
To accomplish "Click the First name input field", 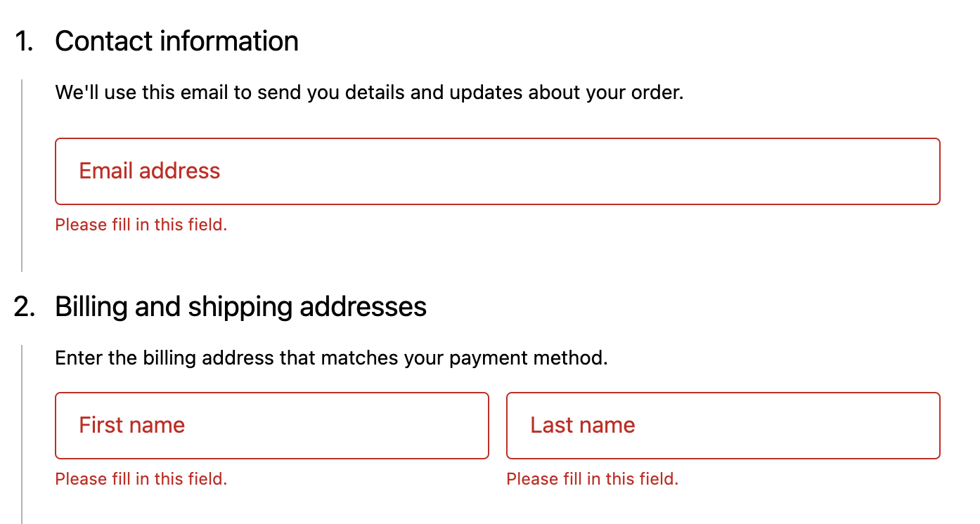I will click(271, 425).
